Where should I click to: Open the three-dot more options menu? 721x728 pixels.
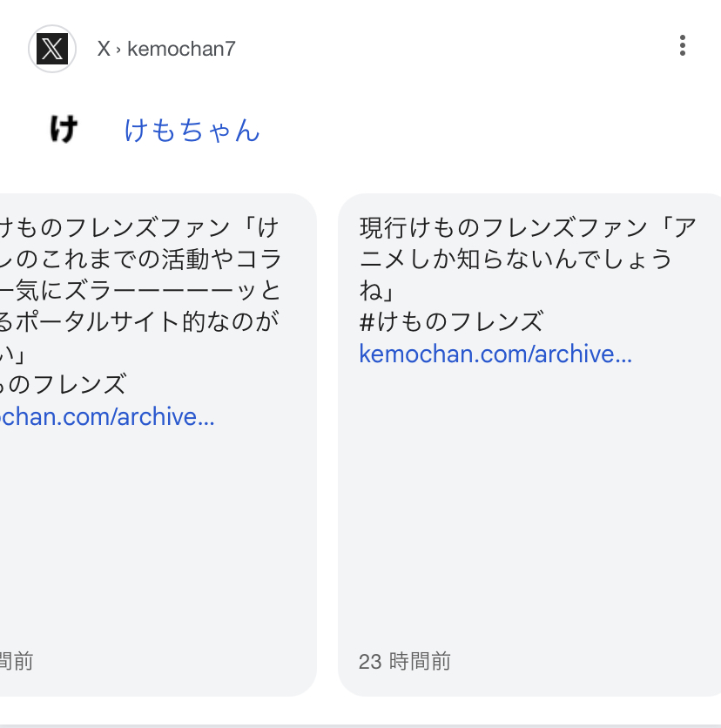pyautogui.click(x=682, y=45)
